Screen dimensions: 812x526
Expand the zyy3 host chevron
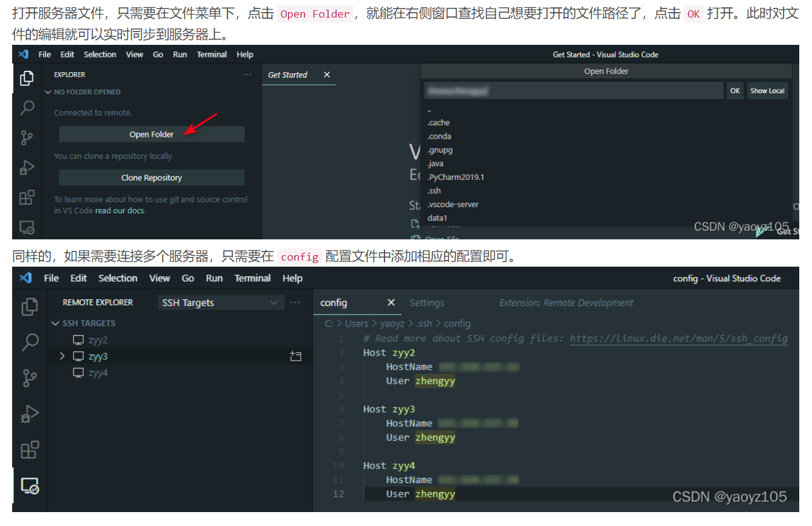(62, 356)
